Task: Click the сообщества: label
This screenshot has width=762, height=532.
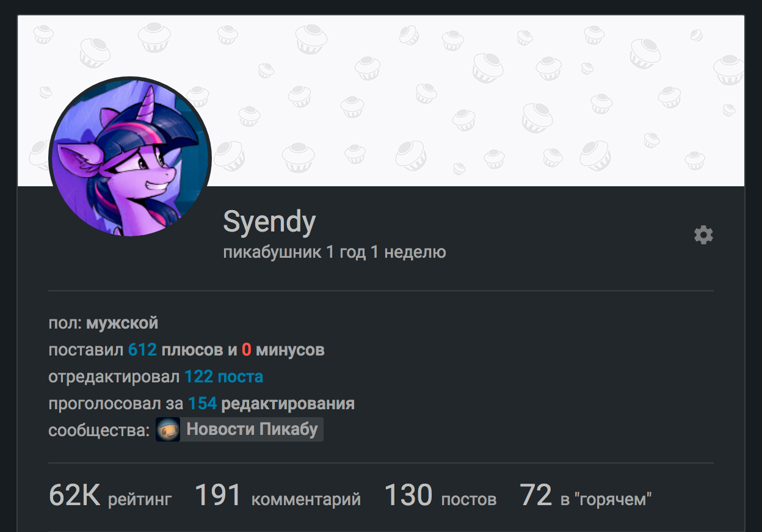Action: 99,430
